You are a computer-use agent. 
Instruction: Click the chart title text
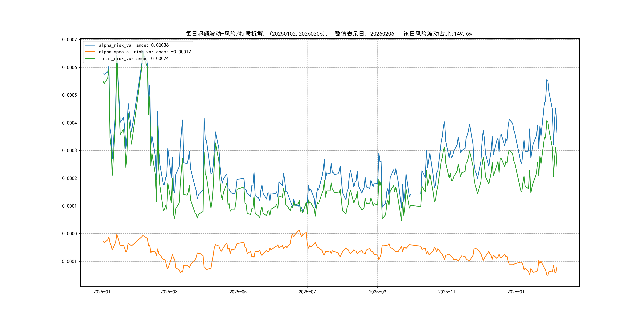click(328, 34)
